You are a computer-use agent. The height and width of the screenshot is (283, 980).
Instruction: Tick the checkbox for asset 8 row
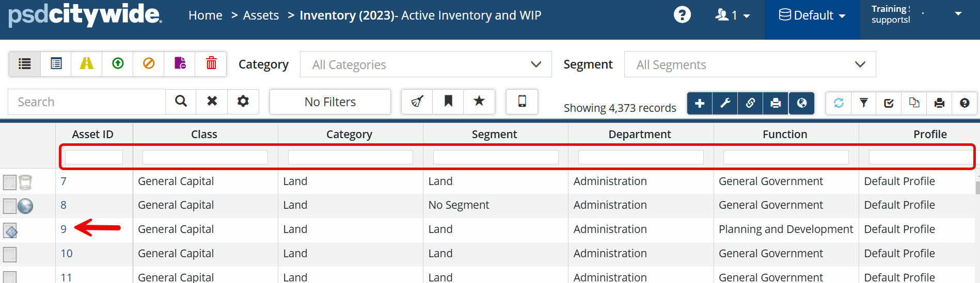(x=10, y=206)
